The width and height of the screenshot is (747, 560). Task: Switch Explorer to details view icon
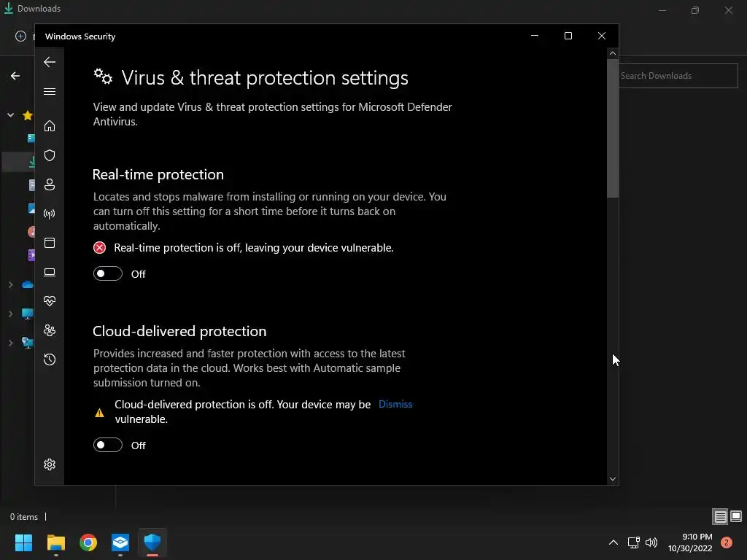point(720,517)
